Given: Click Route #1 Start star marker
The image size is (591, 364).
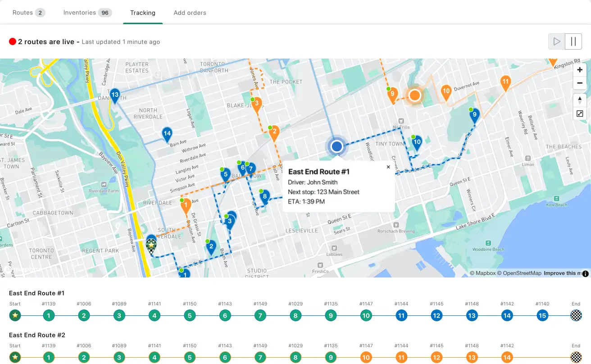Looking at the screenshot, I should (x=15, y=315).
